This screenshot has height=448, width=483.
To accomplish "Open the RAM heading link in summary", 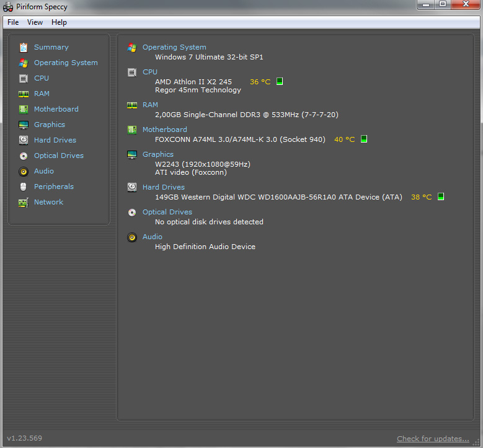I will coord(150,105).
